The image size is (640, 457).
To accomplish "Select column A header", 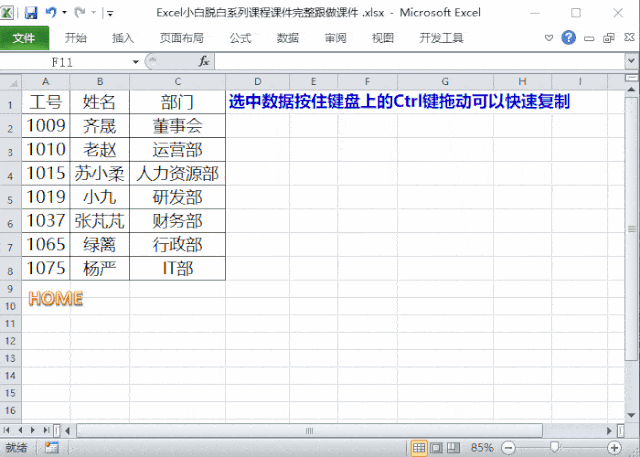I will coord(46,82).
